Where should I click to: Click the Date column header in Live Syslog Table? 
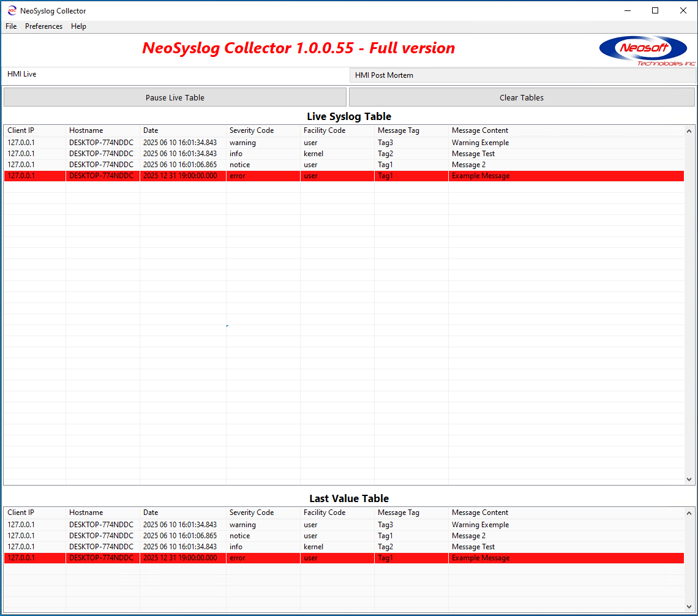click(x=151, y=130)
